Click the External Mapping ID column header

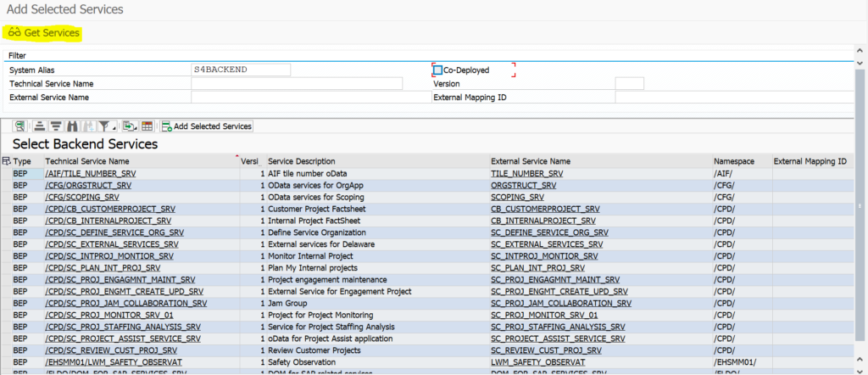pos(813,161)
